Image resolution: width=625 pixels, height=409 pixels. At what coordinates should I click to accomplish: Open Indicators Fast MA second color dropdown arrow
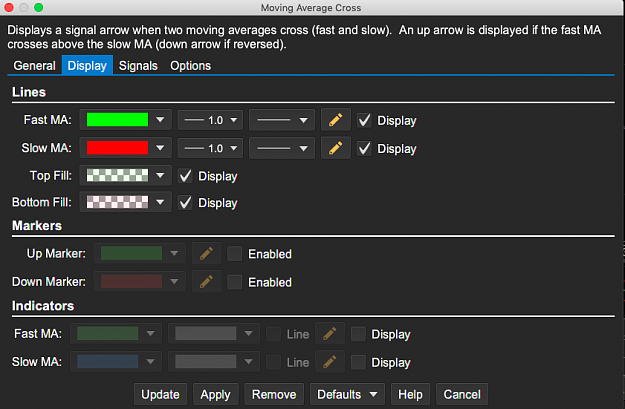(248, 334)
